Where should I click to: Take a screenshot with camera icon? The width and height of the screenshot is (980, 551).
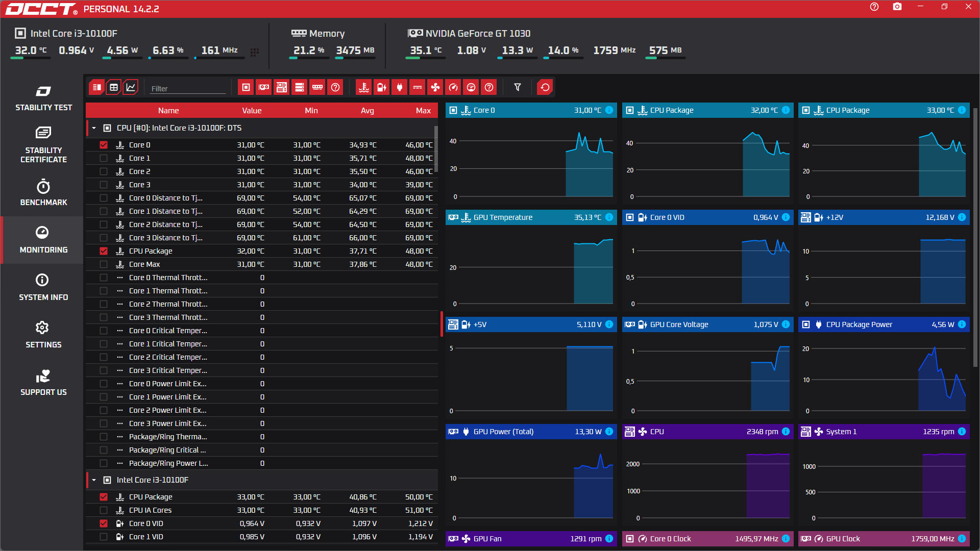[x=897, y=7]
